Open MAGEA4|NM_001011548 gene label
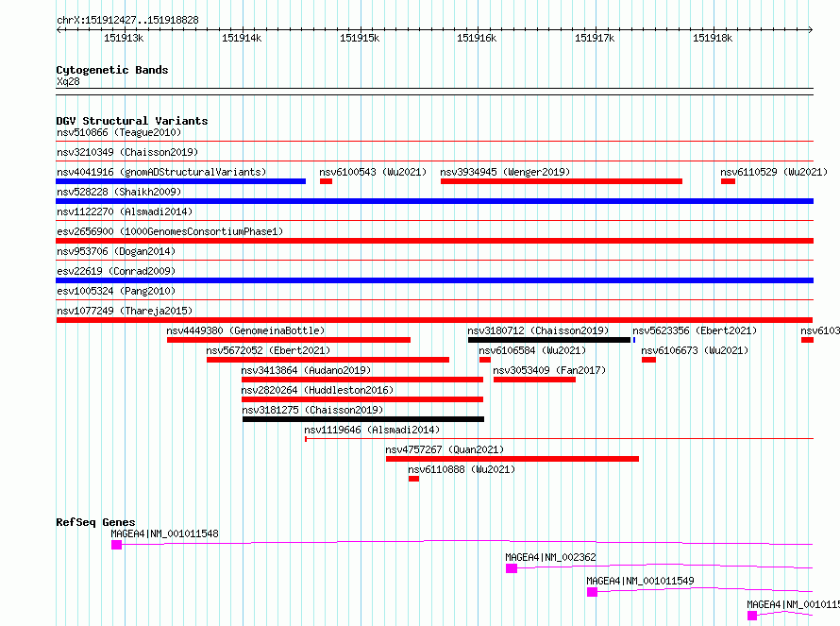 tap(164, 533)
